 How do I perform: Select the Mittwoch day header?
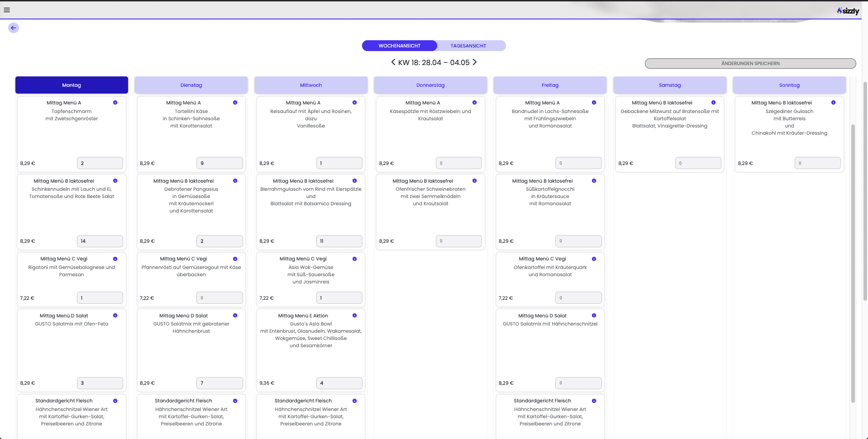(x=311, y=85)
